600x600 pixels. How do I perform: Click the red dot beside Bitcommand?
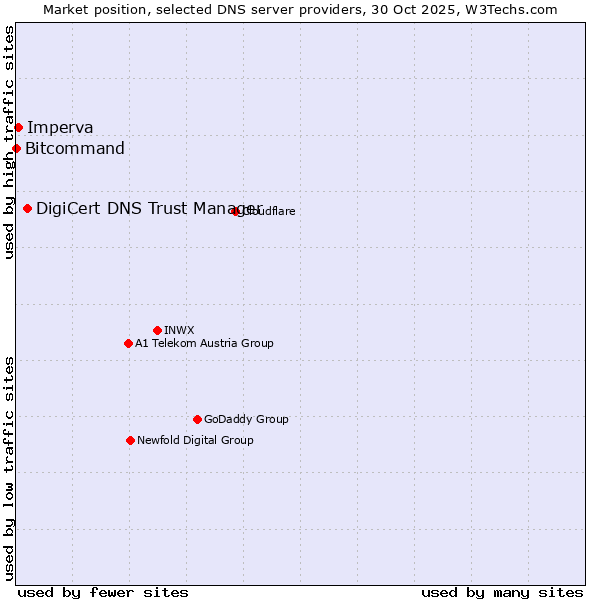[16, 149]
